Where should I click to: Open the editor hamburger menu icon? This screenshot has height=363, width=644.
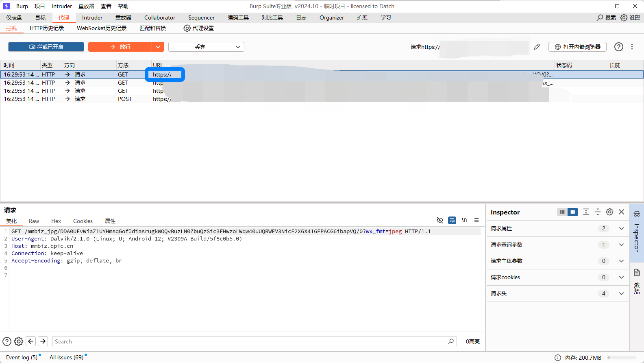point(476,220)
